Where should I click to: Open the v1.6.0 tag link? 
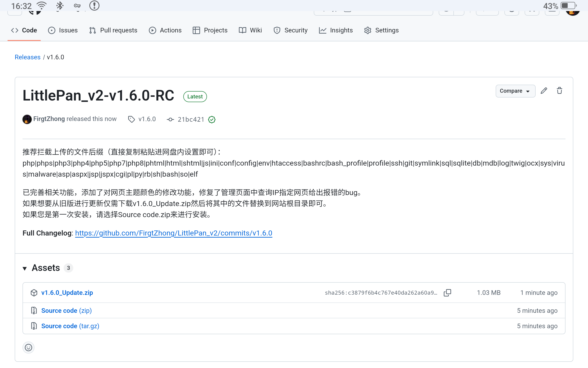click(147, 119)
